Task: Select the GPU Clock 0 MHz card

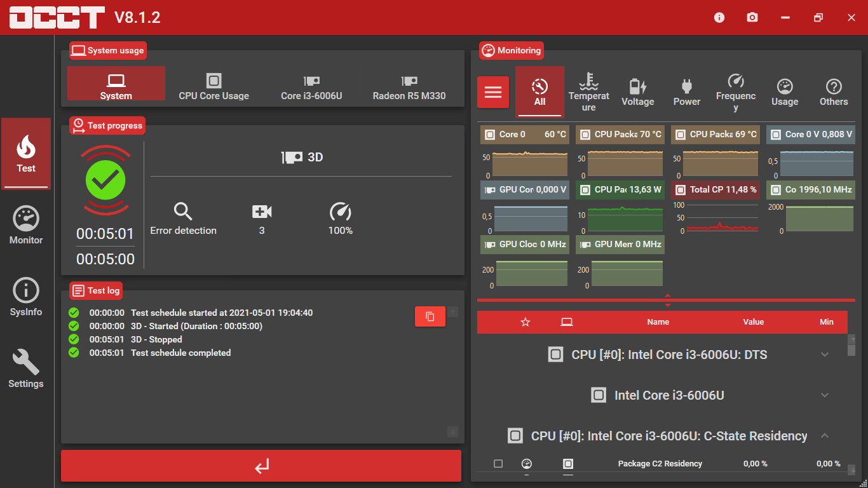Action: (525, 245)
